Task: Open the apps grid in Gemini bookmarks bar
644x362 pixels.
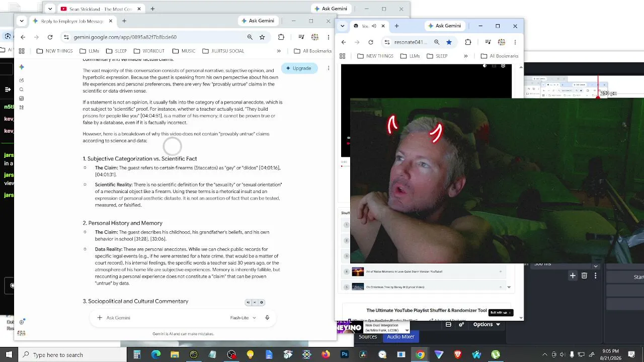Action: [x=22, y=51]
